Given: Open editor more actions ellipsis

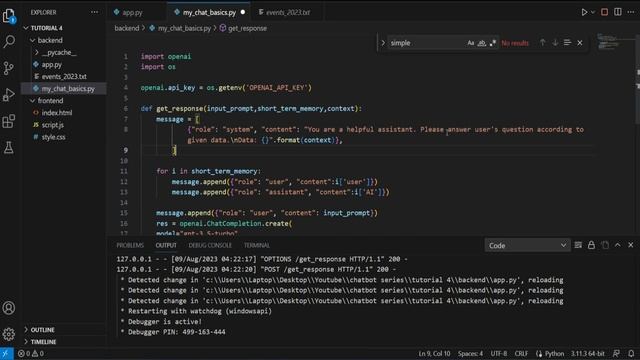Looking at the screenshot, I should [x=631, y=12].
